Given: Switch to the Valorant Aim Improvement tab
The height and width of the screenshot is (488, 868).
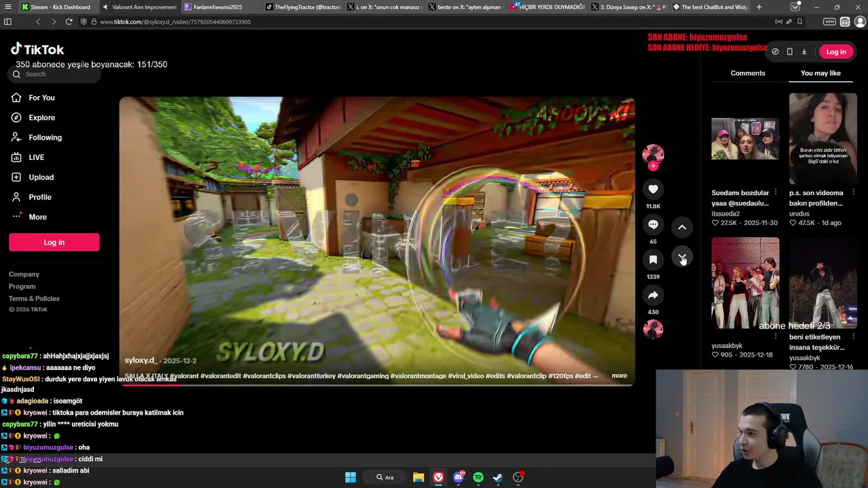Looking at the screenshot, I should click(x=139, y=7).
